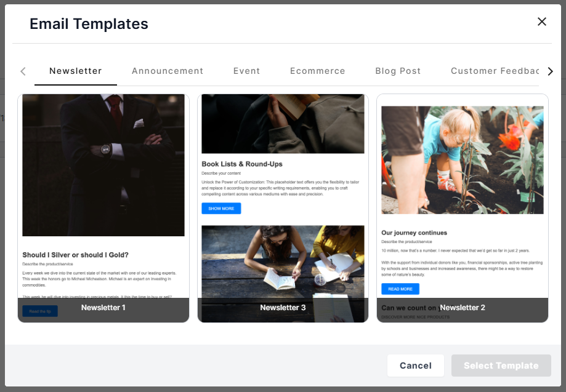This screenshot has width=566, height=392.
Task: Open the Customer Feedback tab
Action: [x=495, y=71]
